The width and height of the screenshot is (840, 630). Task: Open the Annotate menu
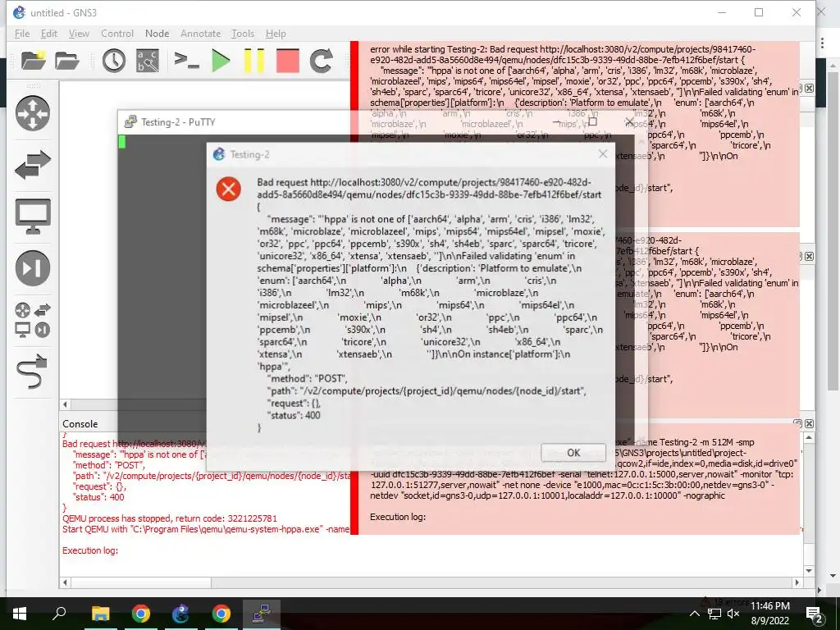(200, 33)
